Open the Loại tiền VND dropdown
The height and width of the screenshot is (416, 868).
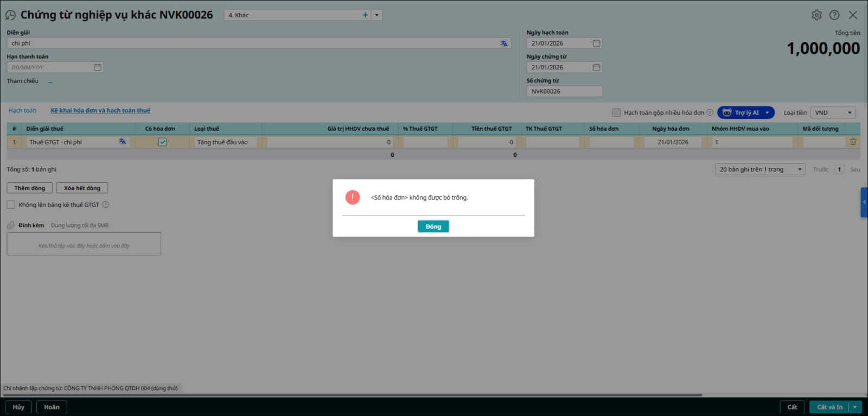pos(833,113)
